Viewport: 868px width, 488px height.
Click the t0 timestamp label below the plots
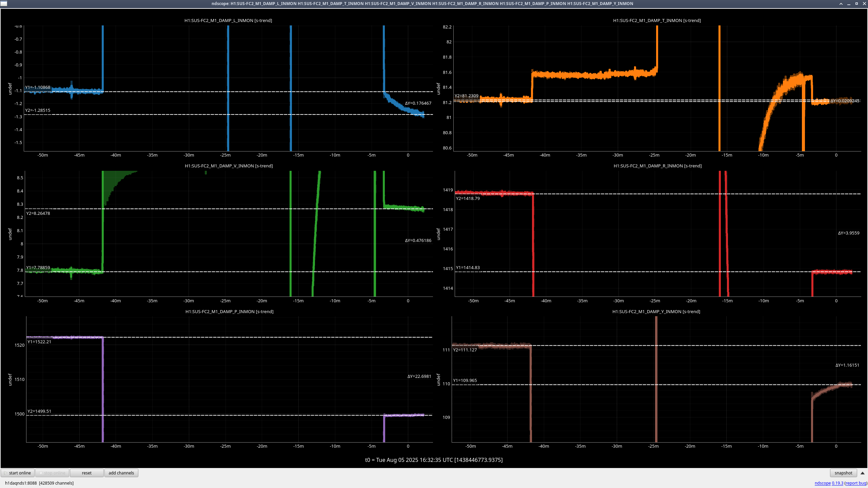434,460
